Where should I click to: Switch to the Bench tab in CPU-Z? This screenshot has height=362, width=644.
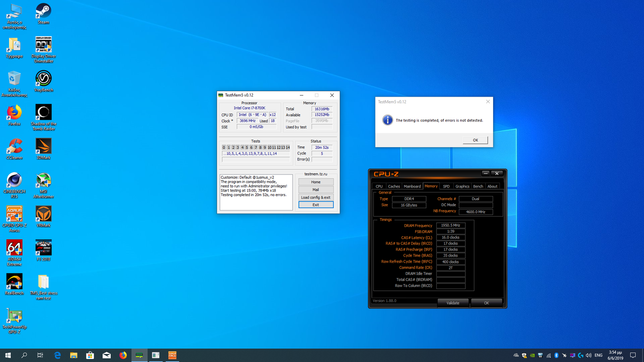click(x=478, y=187)
